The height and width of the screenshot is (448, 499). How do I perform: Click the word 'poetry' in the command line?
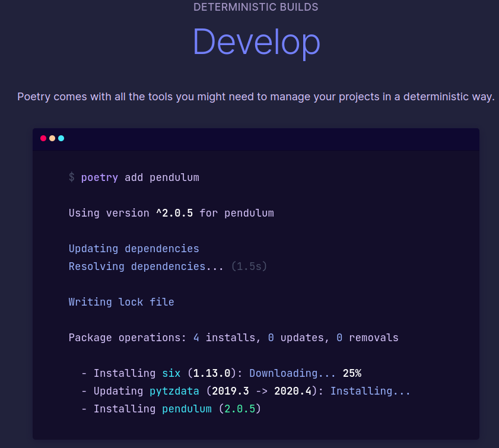point(99,177)
